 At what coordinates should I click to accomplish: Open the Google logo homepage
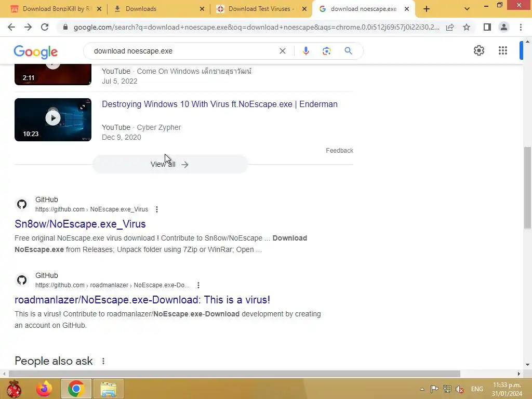pos(36,51)
